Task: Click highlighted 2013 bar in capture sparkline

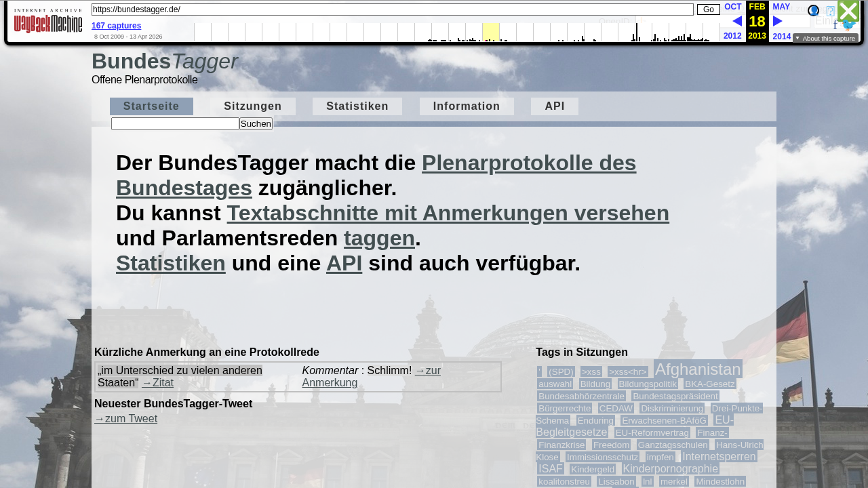Action: coord(491,32)
